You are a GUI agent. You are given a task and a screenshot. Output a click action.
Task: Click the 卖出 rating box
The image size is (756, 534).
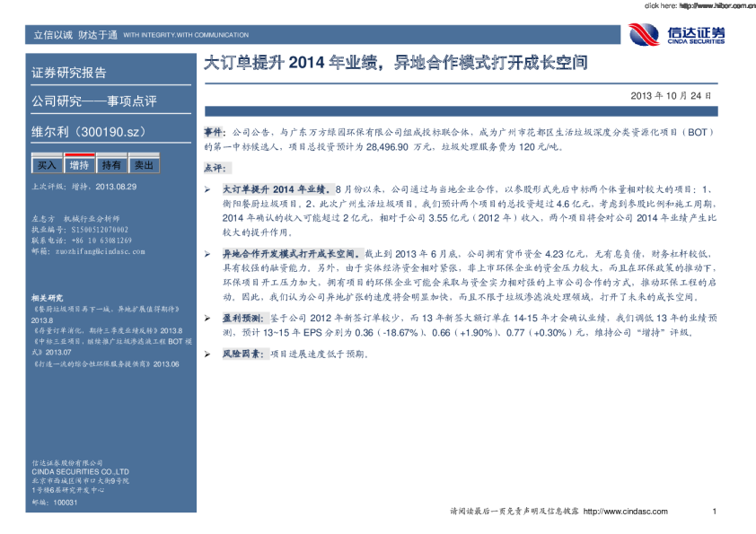tap(144, 165)
